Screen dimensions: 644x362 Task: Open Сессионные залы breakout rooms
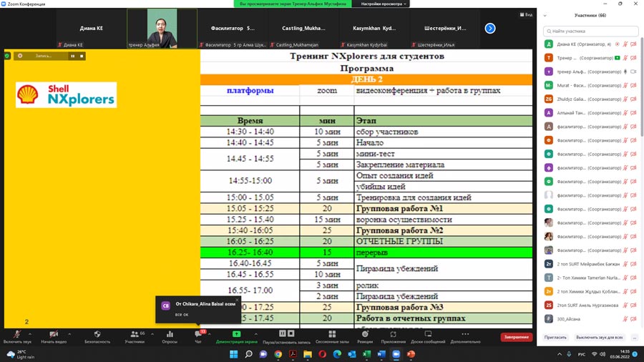click(x=332, y=334)
